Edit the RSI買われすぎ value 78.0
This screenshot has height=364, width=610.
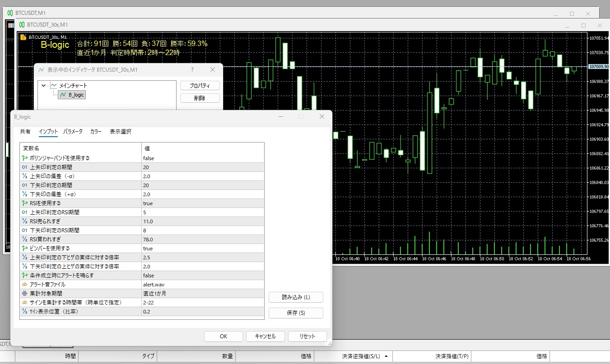203,240
